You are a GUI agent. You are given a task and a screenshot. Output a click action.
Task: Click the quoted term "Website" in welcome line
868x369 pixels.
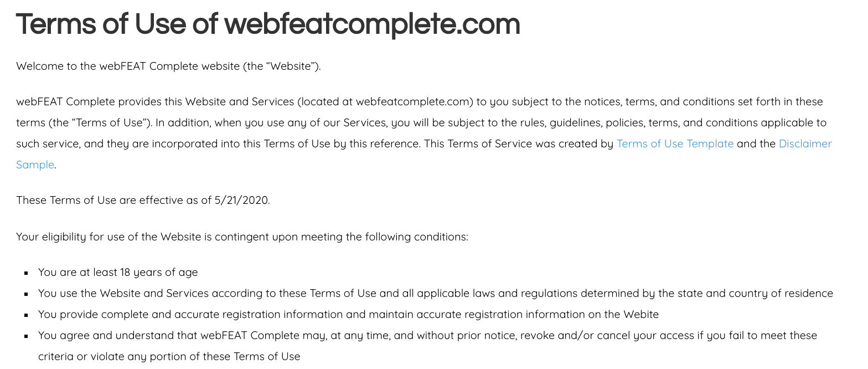pos(292,66)
